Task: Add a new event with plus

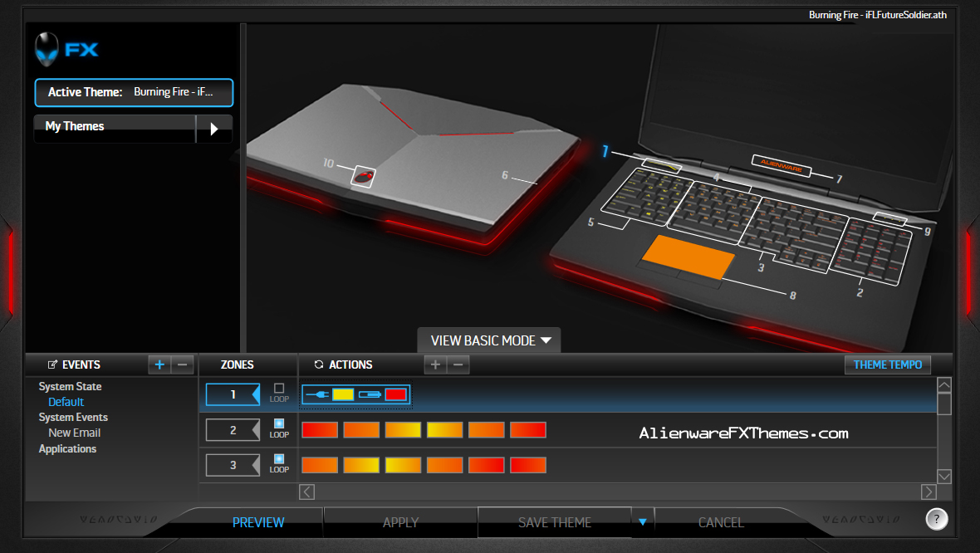Action: coord(159,365)
